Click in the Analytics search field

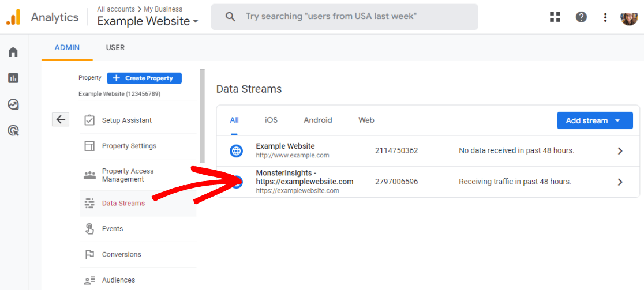coord(344,17)
